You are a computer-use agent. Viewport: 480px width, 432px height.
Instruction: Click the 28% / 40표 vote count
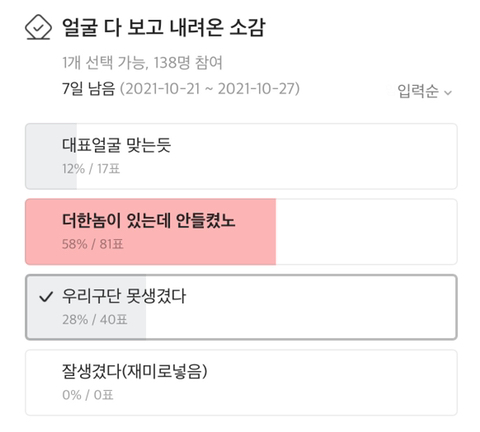(x=95, y=319)
